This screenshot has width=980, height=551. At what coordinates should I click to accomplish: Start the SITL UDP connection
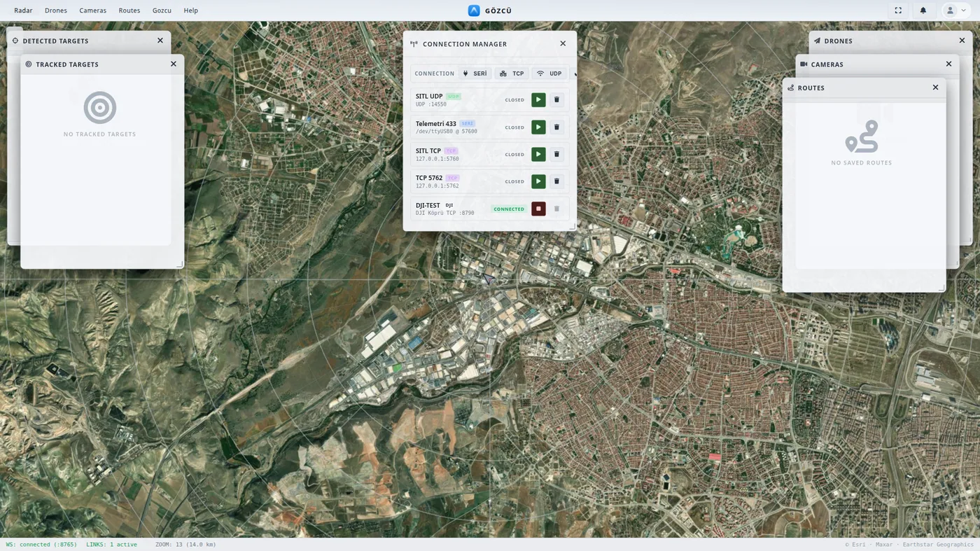tap(538, 99)
